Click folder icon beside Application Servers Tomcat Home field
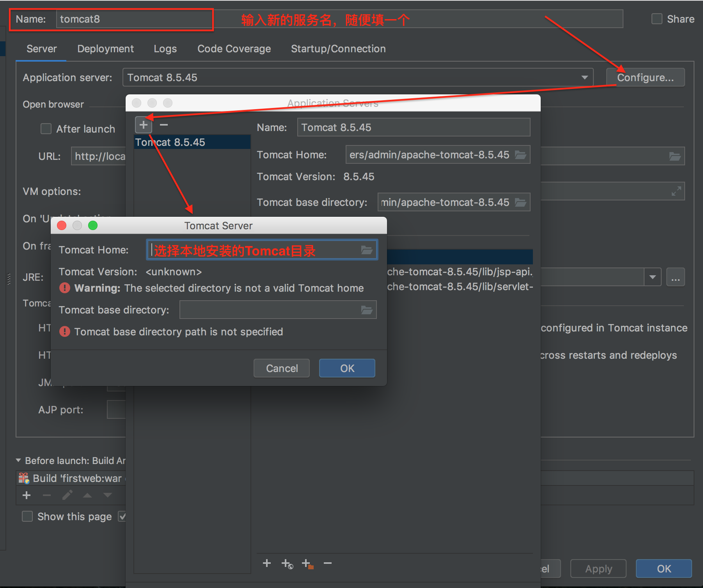The height and width of the screenshot is (588, 703). point(520,155)
